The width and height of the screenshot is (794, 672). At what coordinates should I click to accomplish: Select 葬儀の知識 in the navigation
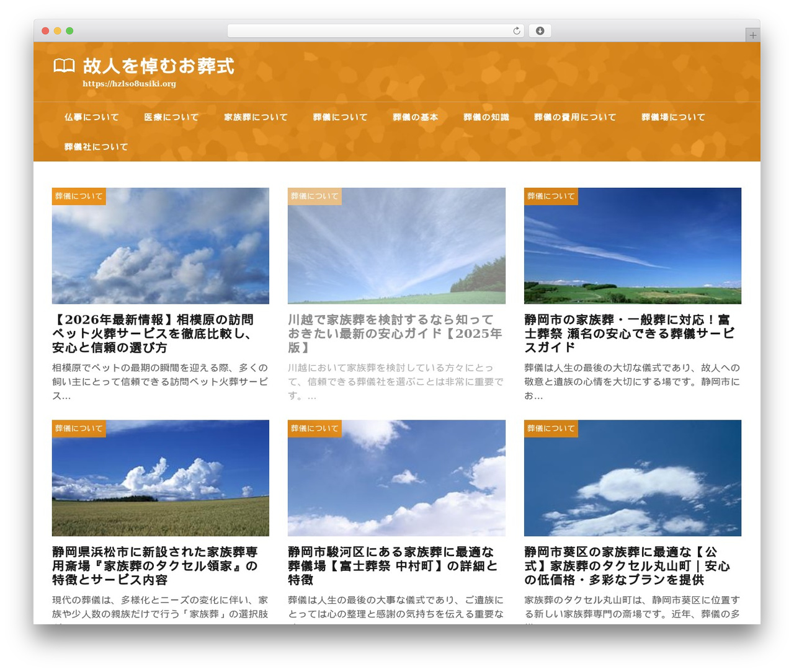pos(486,117)
